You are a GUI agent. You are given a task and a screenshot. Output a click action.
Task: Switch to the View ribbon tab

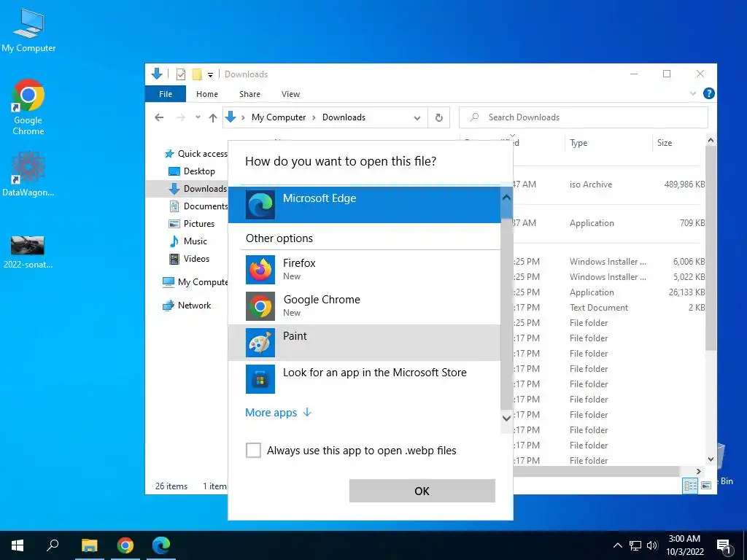pos(290,94)
